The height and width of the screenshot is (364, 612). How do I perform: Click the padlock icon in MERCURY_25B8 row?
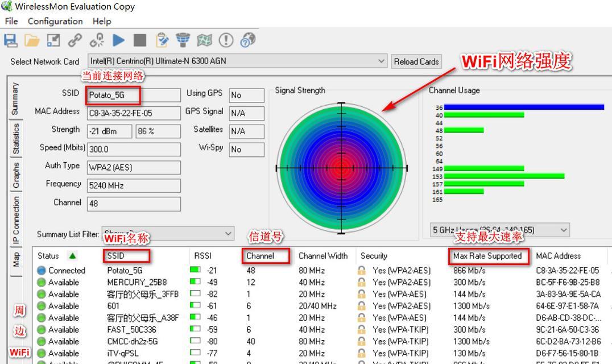click(362, 282)
